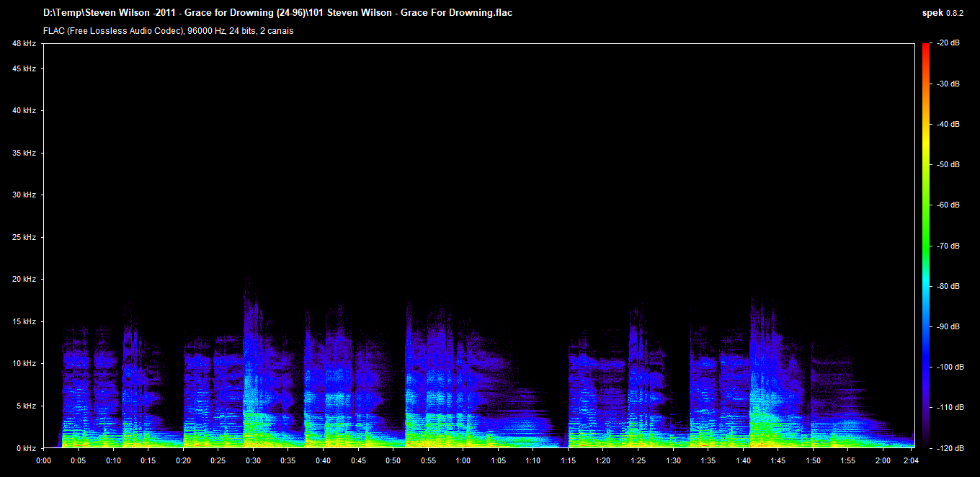
Task: Click the 30 kHz frequency axis label
Action: (x=24, y=195)
